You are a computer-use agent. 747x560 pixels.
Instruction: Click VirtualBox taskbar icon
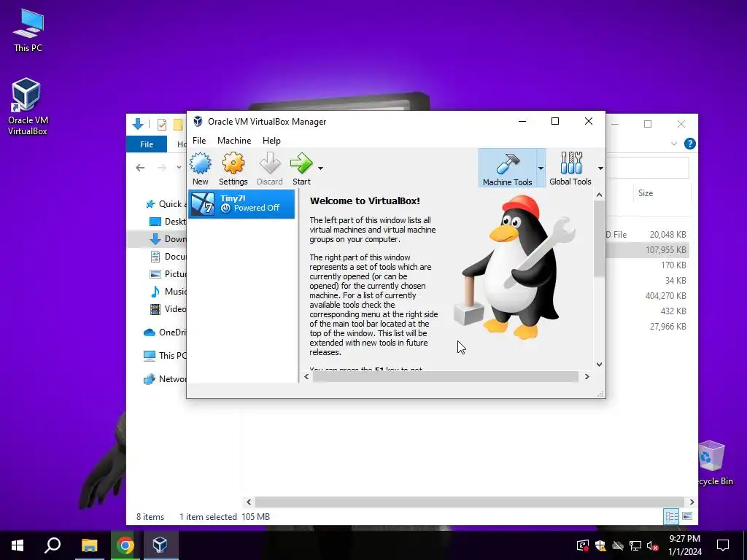(x=160, y=545)
